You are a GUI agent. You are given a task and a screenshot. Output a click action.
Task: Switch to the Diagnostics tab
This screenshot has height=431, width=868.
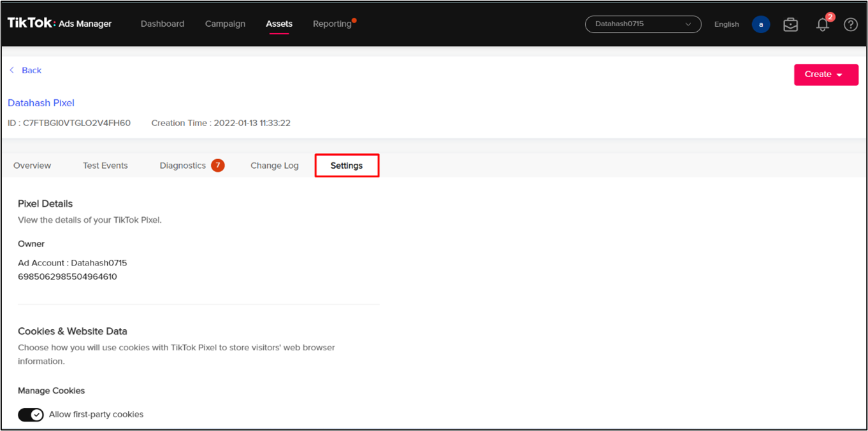point(183,166)
